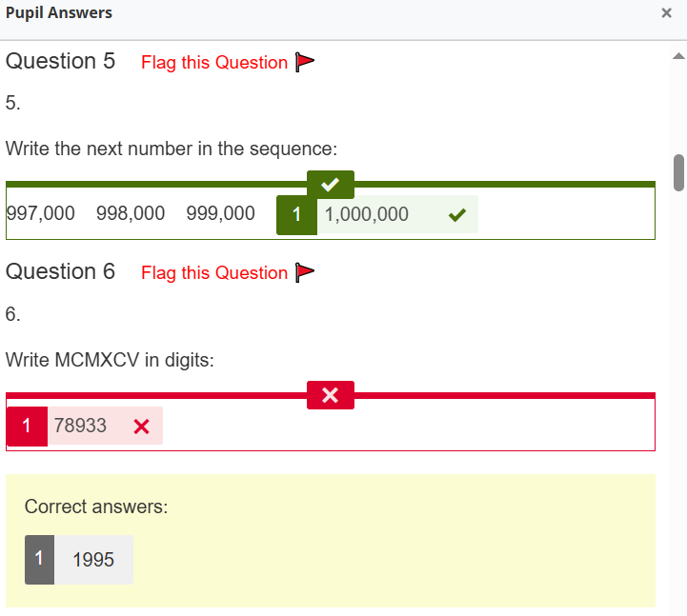The width and height of the screenshot is (687, 616).
Task: Click the red X badge above Question 6 answer
Action: coord(331,395)
